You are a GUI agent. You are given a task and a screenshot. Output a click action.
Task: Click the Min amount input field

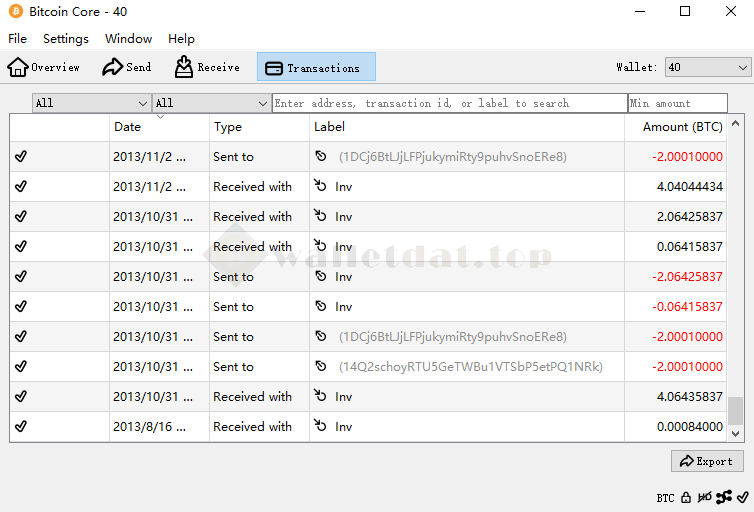point(677,103)
